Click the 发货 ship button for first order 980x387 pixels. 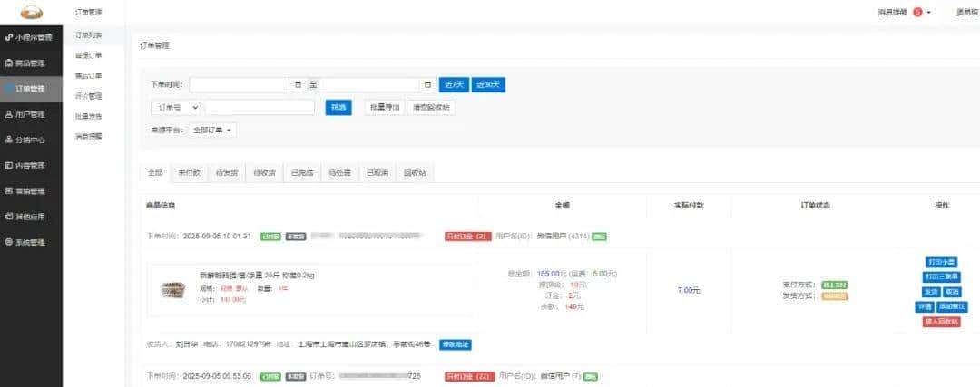(931, 292)
